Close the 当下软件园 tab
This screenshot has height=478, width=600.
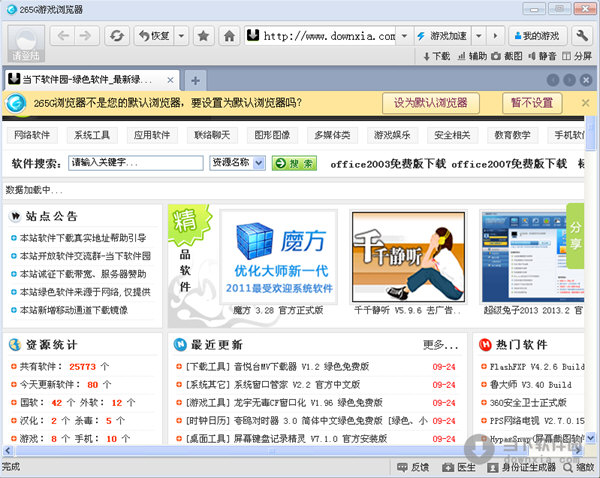click(170, 80)
